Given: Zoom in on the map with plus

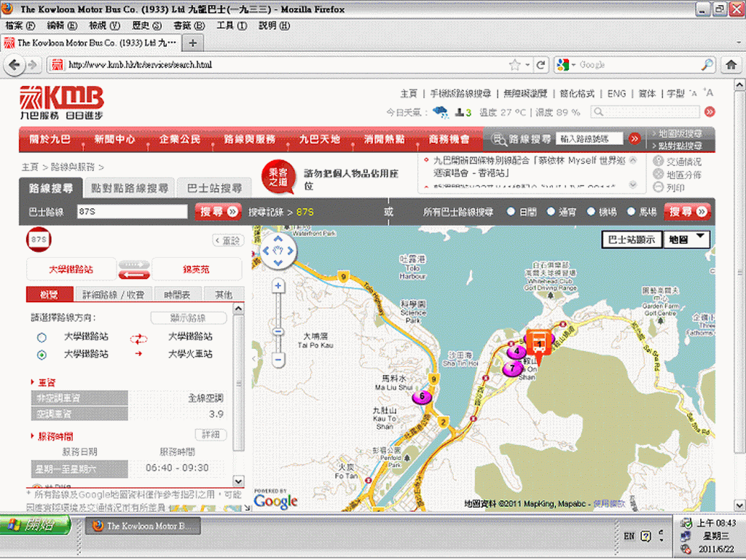Looking at the screenshot, I should click(x=278, y=285).
